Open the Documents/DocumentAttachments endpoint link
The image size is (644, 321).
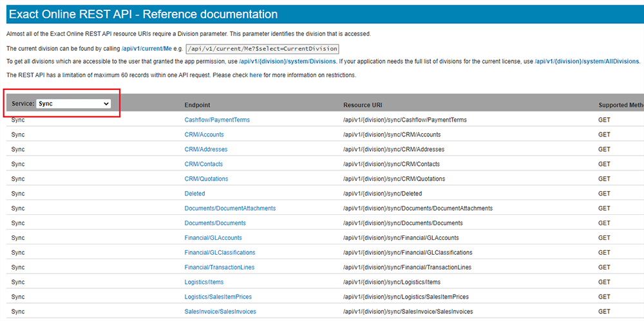point(230,208)
